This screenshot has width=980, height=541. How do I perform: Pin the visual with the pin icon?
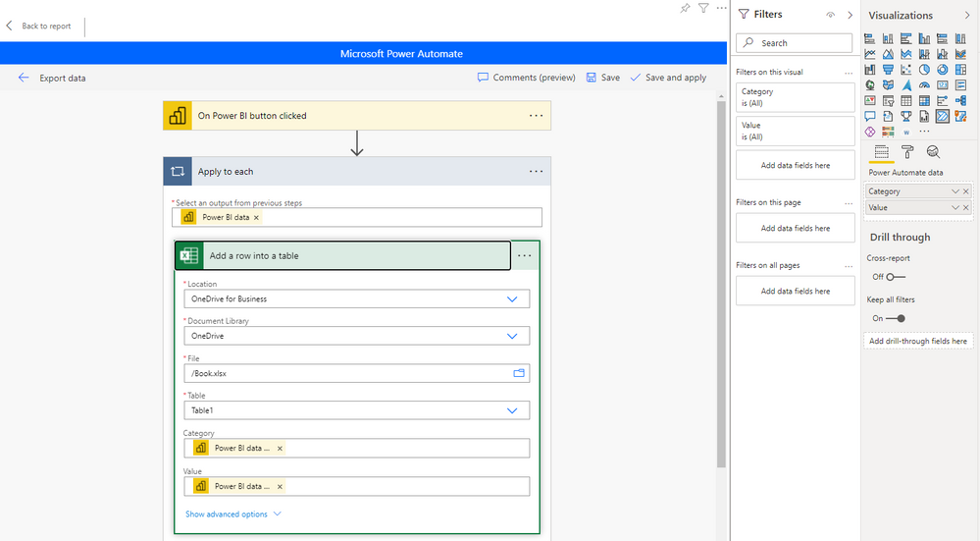click(x=685, y=8)
